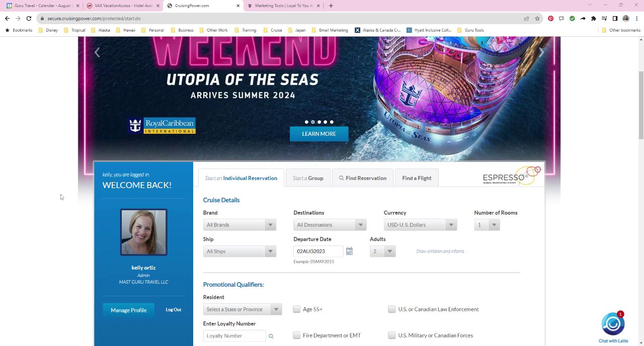Click the Loyalty Number input field
Screen dimensions: 644x346
[234, 336]
